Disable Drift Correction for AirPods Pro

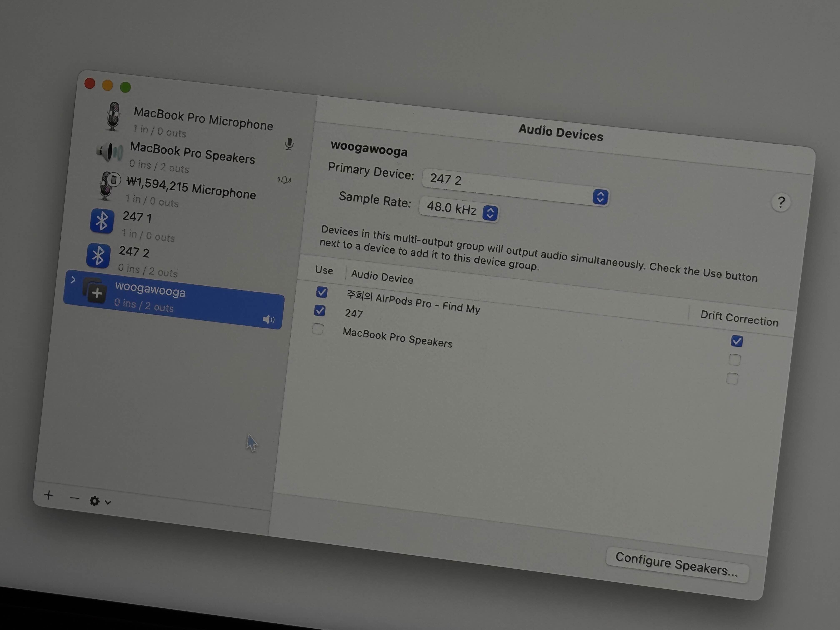737,341
